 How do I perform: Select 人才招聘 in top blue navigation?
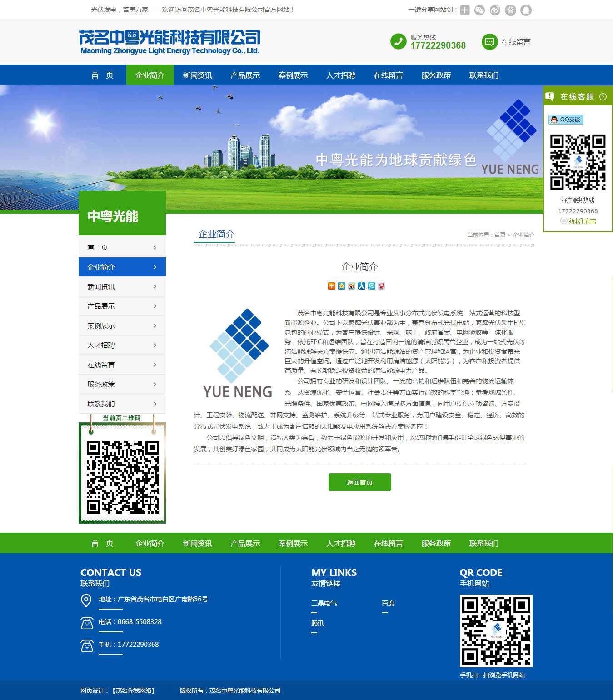click(x=341, y=75)
